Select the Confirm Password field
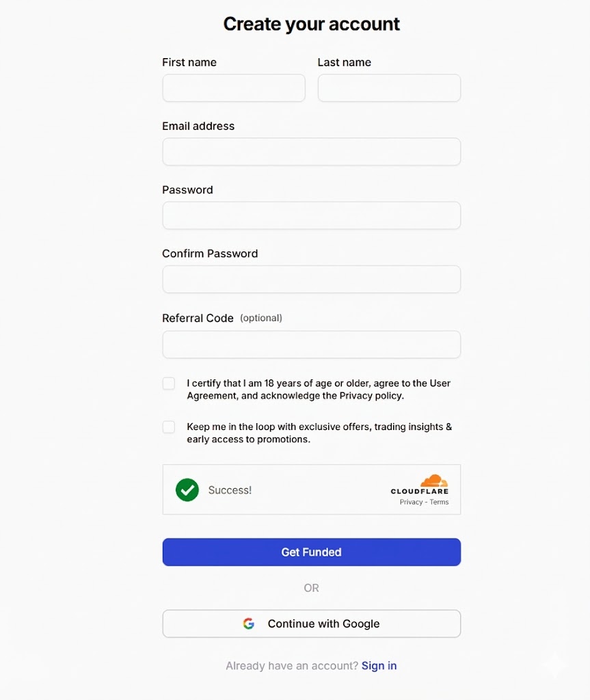The width and height of the screenshot is (590, 700). [311, 279]
